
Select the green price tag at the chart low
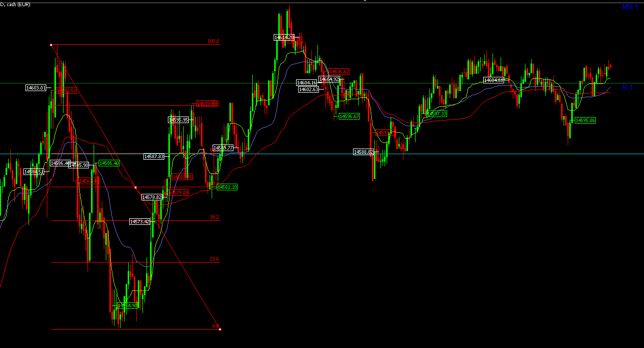pyautogui.click(x=128, y=306)
